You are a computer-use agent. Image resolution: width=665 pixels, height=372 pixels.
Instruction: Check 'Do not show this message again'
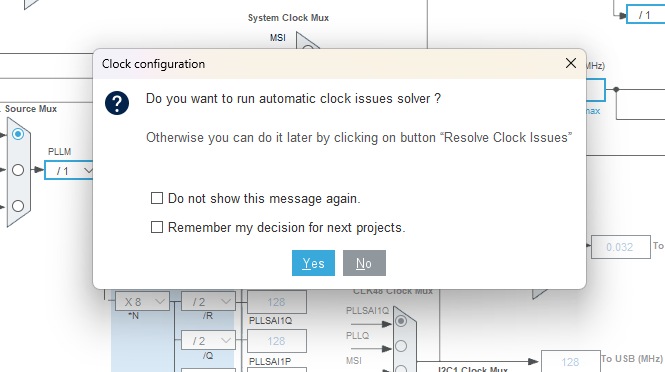157,198
